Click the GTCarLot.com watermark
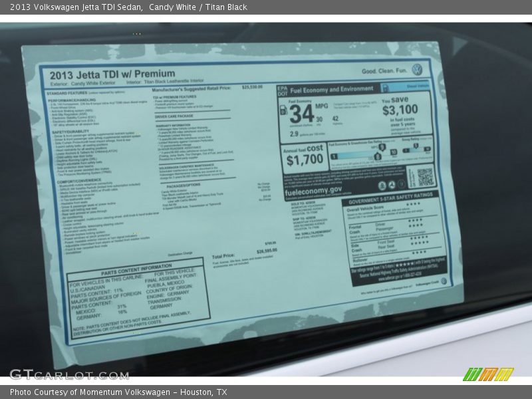Viewport: 532px width, 399px height. (69, 374)
